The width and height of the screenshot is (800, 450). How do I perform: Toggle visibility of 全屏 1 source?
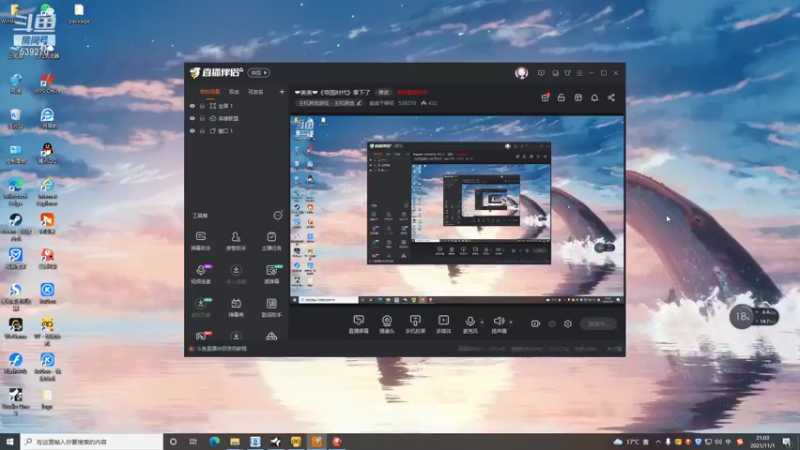point(192,106)
